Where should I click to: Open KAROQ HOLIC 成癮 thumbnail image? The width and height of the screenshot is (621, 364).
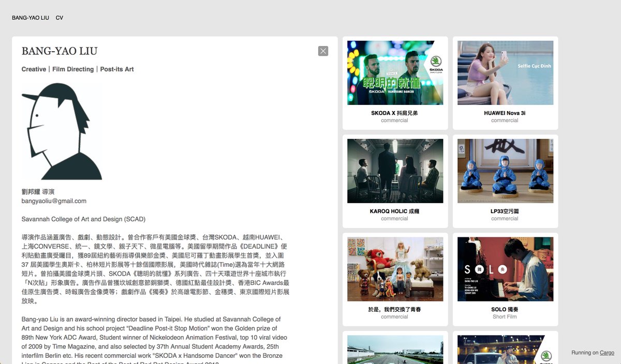[x=395, y=171]
